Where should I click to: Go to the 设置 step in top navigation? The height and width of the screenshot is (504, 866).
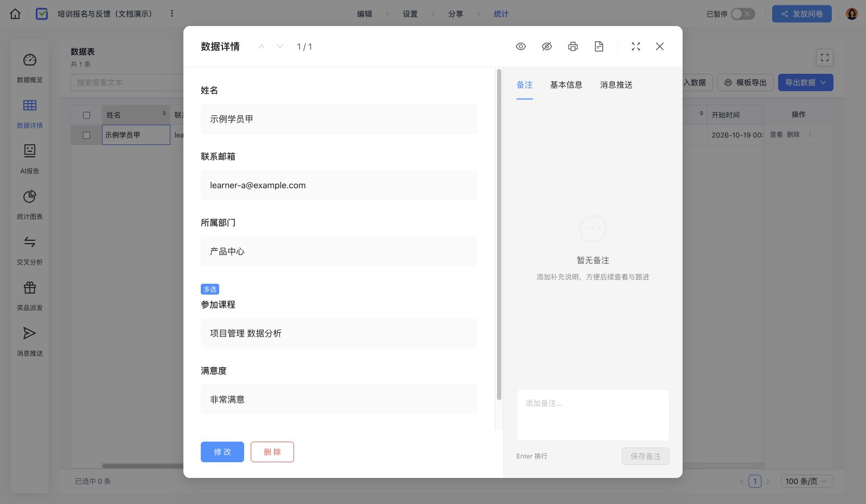click(x=410, y=14)
